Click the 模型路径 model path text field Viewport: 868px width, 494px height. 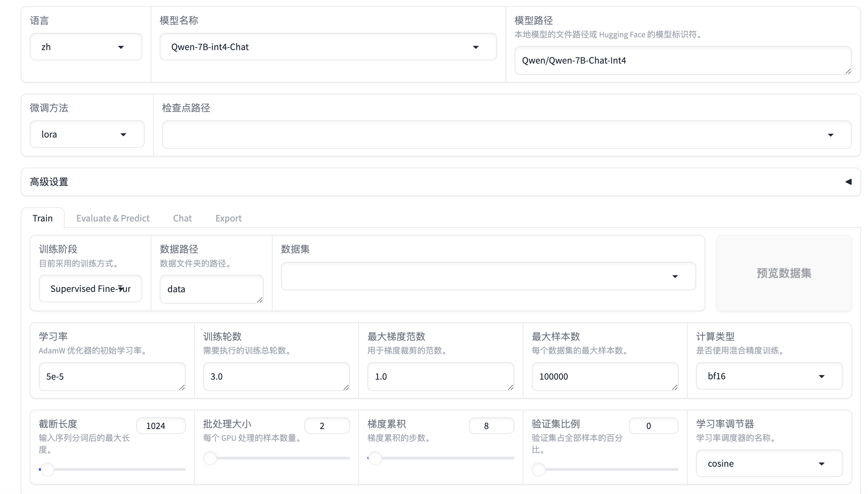(682, 60)
